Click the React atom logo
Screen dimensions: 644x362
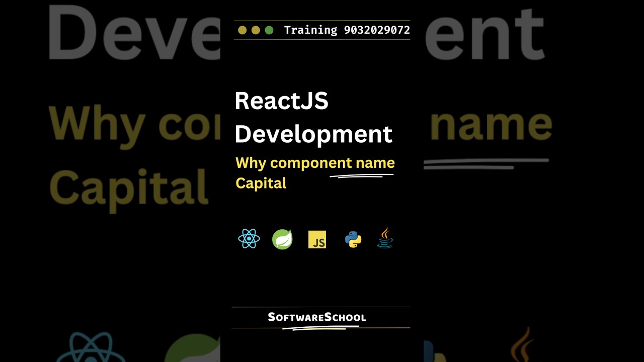click(249, 239)
